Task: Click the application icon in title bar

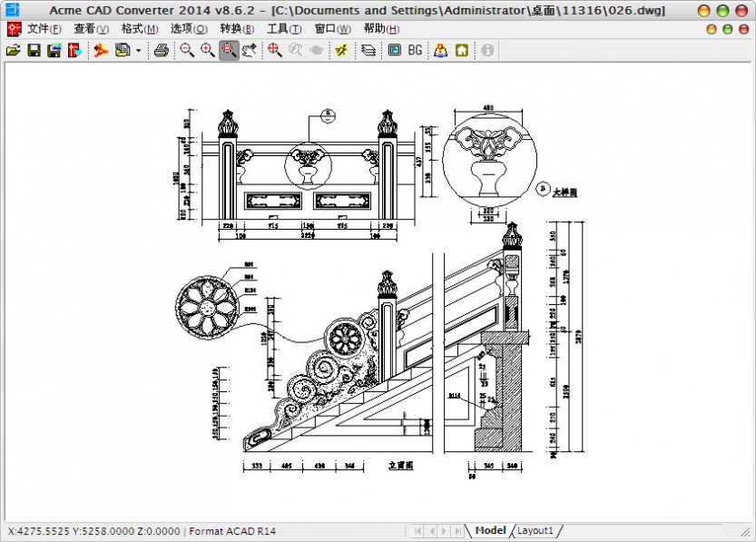Action: 12,10
